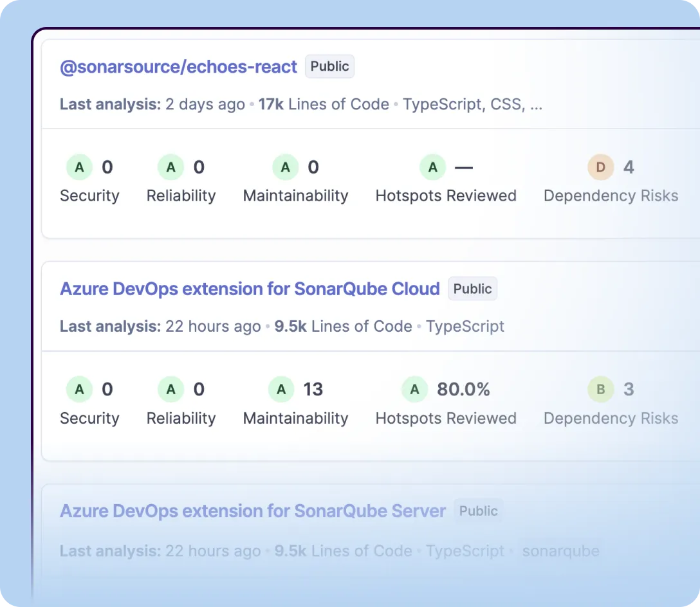700x607 pixels.
Task: Click the Dependency Risks B rating badge
Action: click(600, 390)
